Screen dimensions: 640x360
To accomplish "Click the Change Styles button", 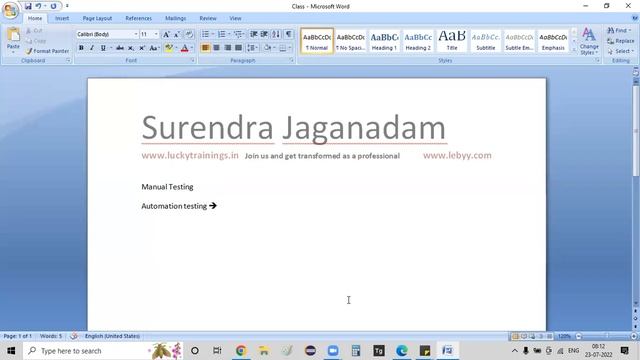I will click(589, 41).
